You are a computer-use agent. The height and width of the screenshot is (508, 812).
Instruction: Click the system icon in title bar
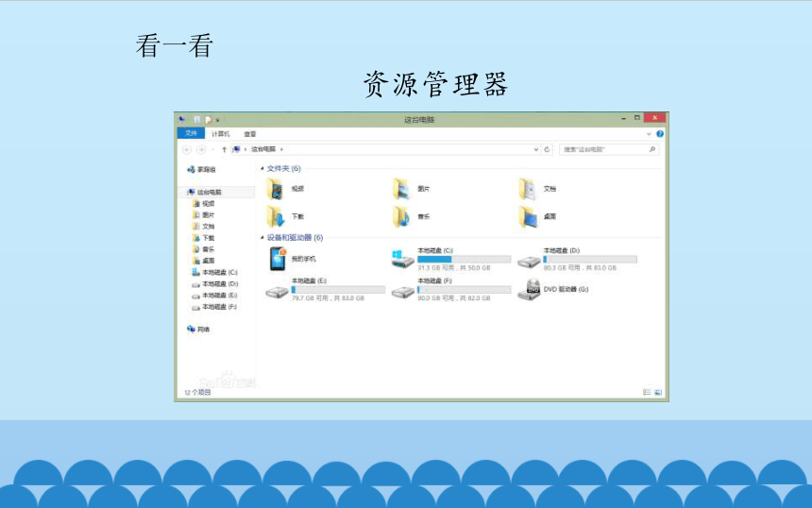tap(182, 119)
